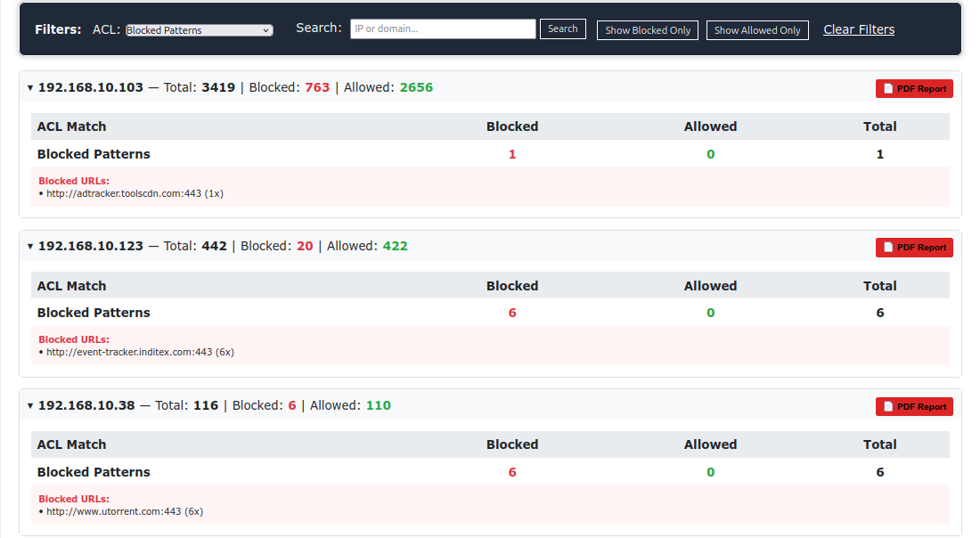The height and width of the screenshot is (538, 980).
Task: Click total value 442 in header
Action: tap(215, 246)
